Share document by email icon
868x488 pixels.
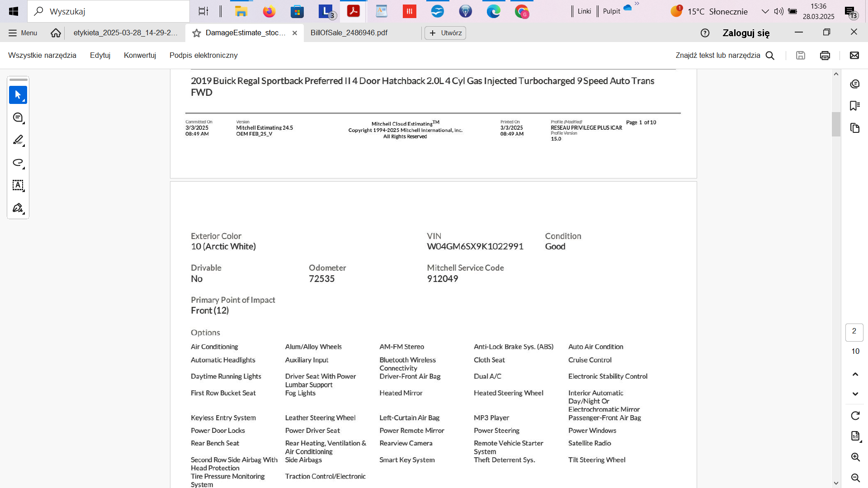pos(854,55)
